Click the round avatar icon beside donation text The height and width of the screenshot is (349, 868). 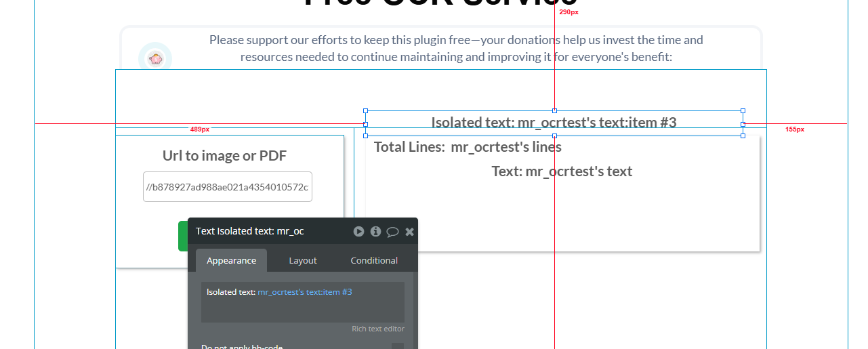click(155, 58)
